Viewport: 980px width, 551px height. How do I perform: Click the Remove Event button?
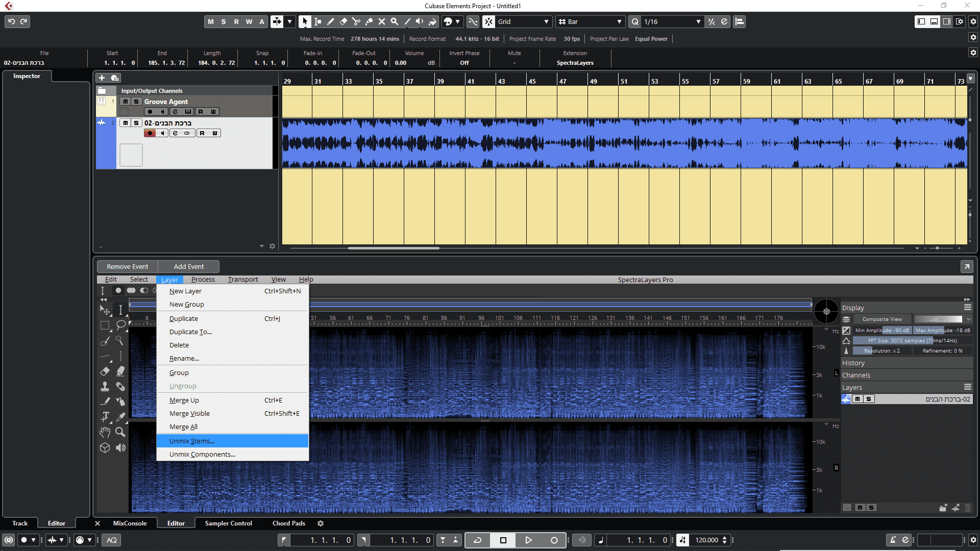coord(127,266)
